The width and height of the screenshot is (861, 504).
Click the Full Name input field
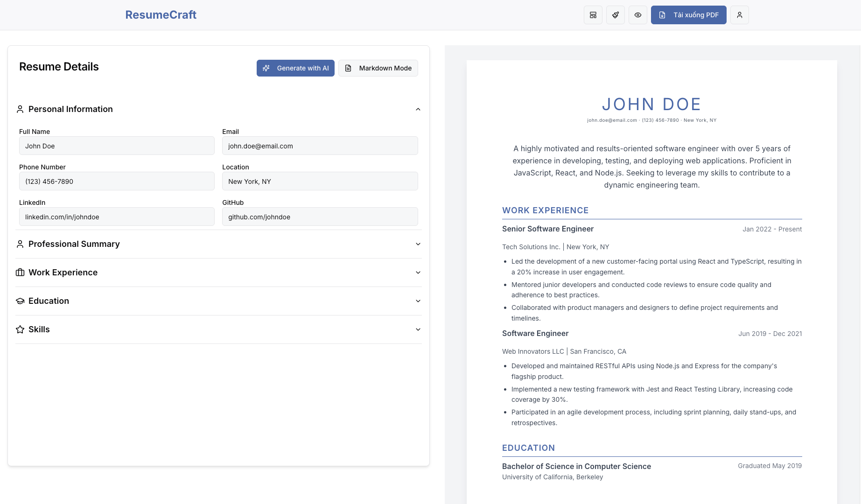(117, 146)
